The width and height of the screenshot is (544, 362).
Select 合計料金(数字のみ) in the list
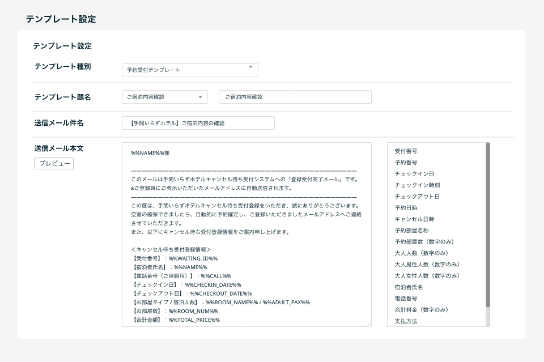[421, 310]
